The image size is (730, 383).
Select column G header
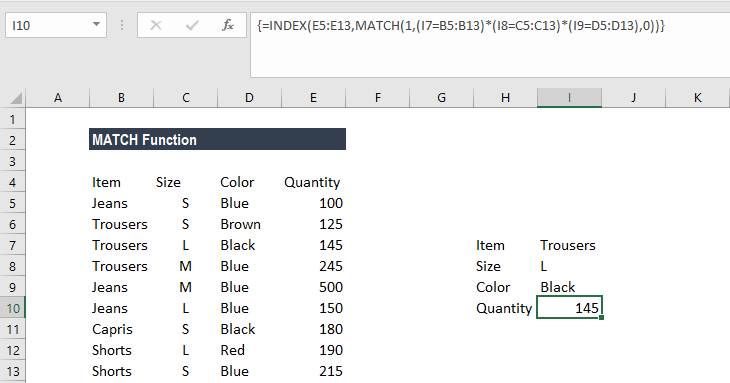441,98
